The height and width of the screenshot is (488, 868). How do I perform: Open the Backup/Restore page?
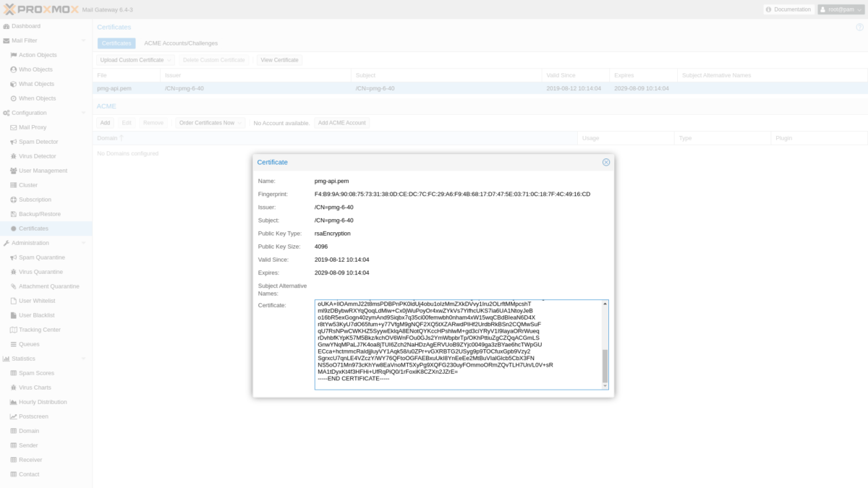41,213
